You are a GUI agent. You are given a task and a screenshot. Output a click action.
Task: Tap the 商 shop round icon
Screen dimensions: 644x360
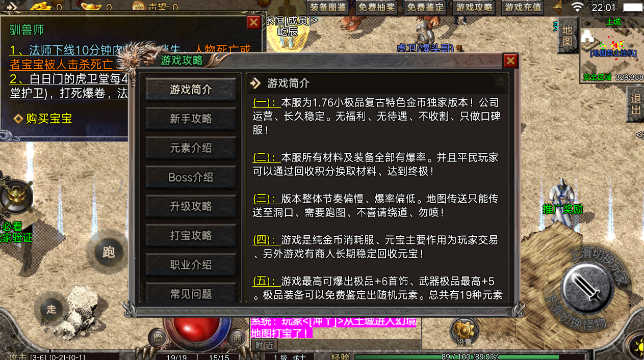[237, 338]
